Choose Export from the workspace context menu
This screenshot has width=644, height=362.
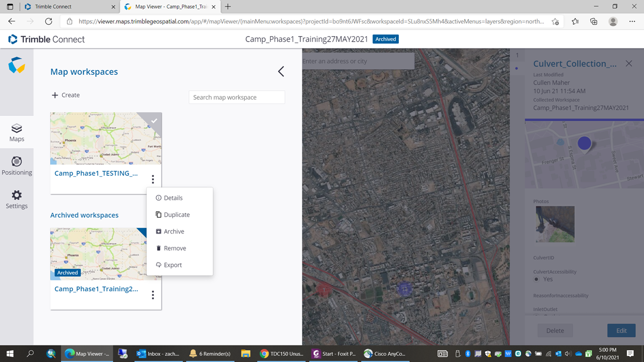pos(158,265)
